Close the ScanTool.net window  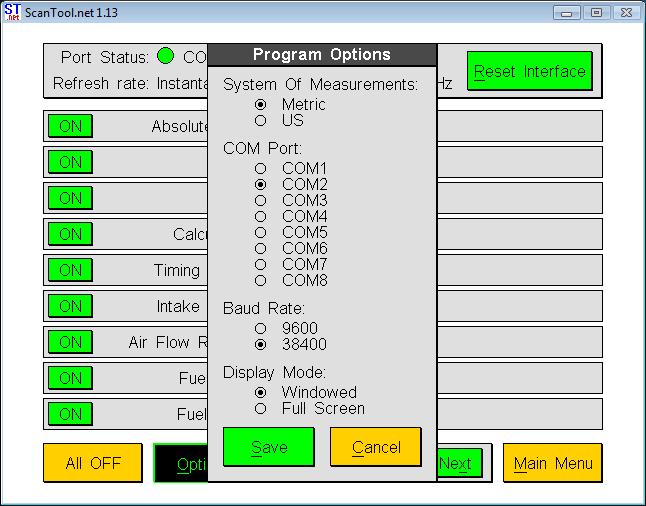[626, 13]
